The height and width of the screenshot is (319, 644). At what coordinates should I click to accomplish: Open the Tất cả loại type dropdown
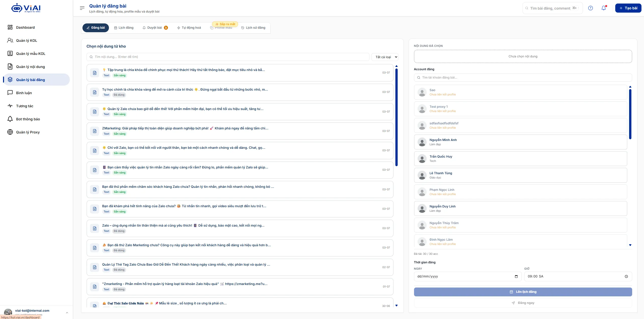click(385, 57)
